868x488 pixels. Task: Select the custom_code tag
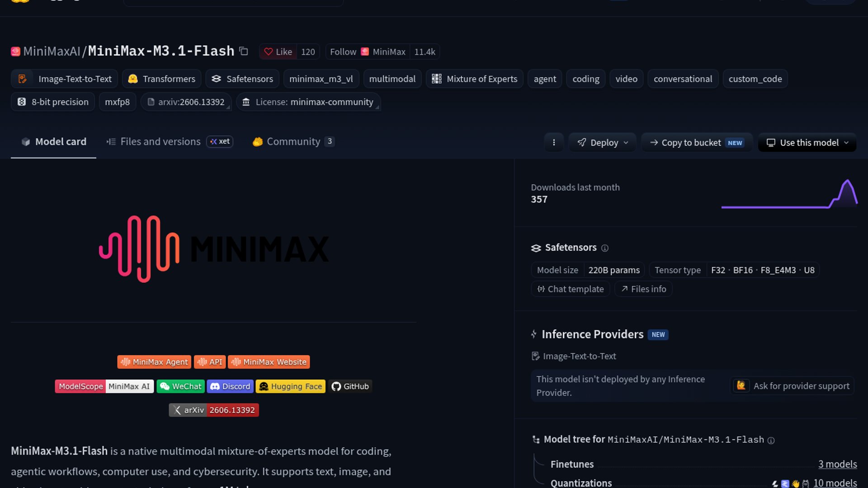755,79
